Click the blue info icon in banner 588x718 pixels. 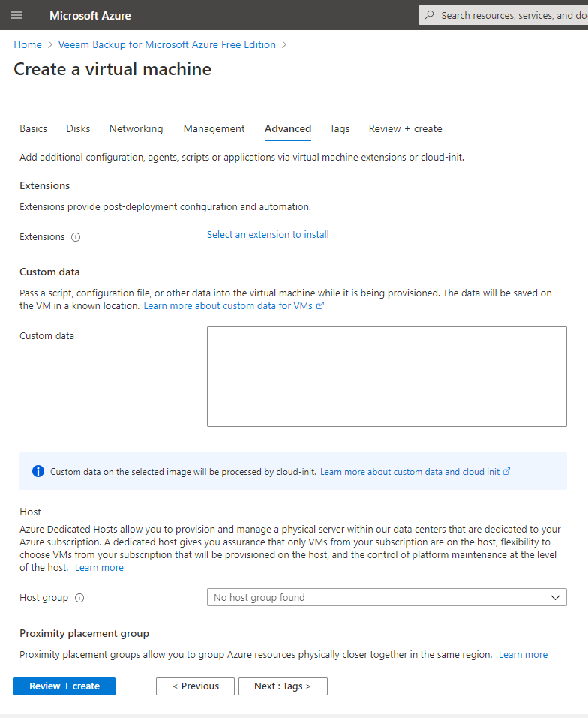pyautogui.click(x=38, y=471)
